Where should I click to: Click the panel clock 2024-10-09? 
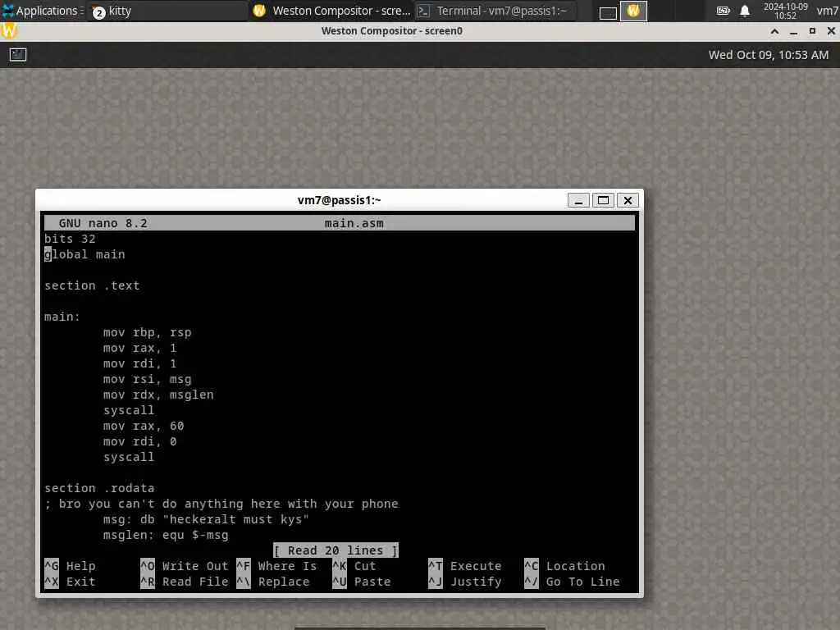coord(785,11)
